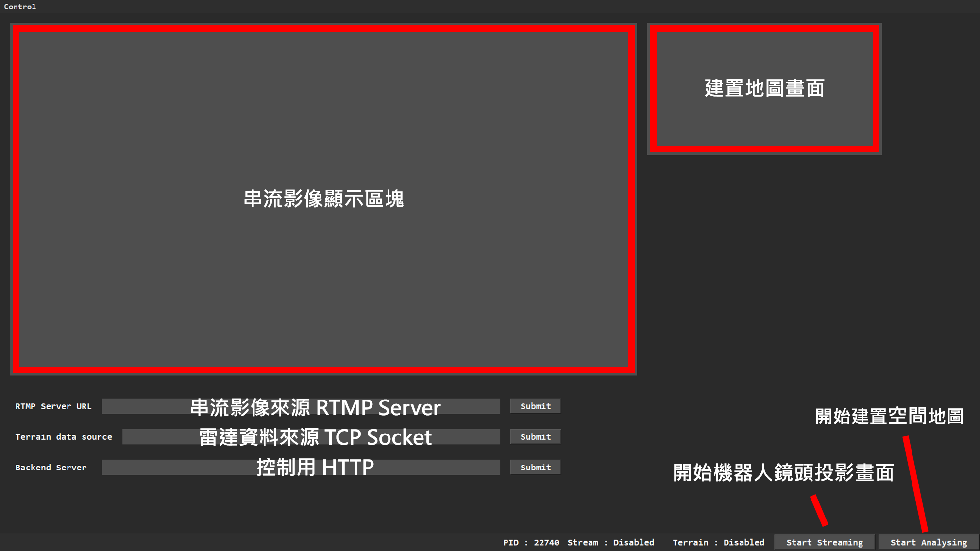
Task: Click the map building preview panel
Action: [x=764, y=89]
